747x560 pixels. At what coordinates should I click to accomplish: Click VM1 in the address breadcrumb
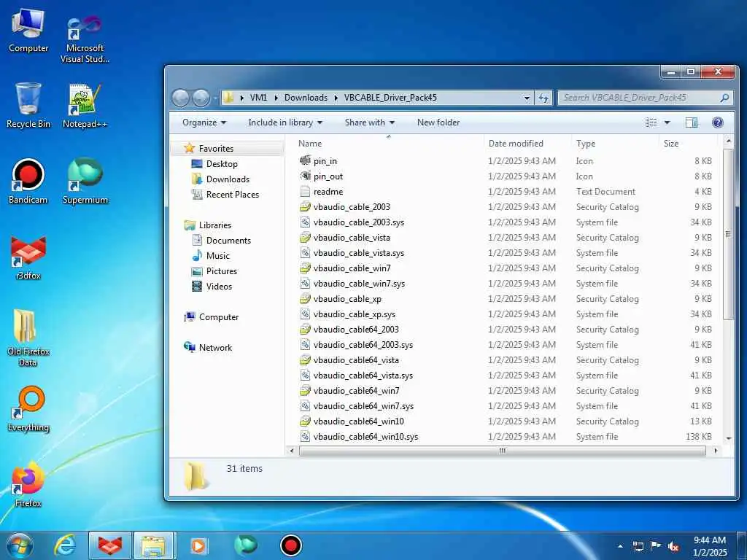click(258, 98)
